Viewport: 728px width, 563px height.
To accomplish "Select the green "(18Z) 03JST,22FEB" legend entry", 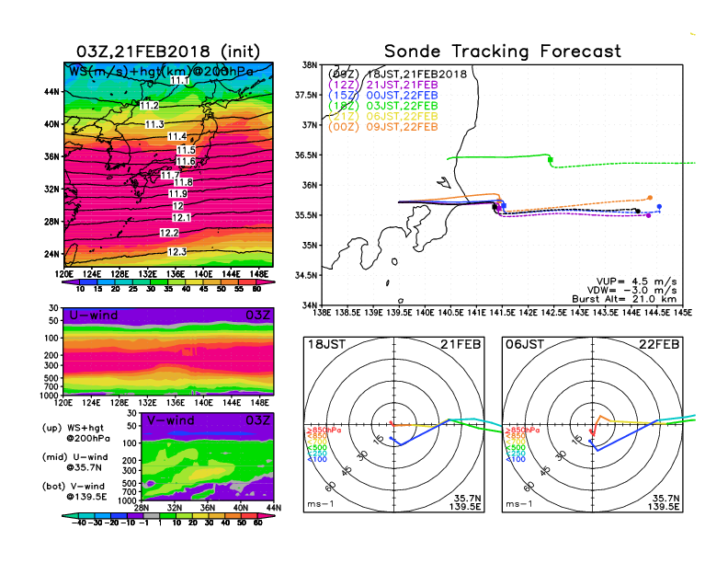I will (x=383, y=106).
